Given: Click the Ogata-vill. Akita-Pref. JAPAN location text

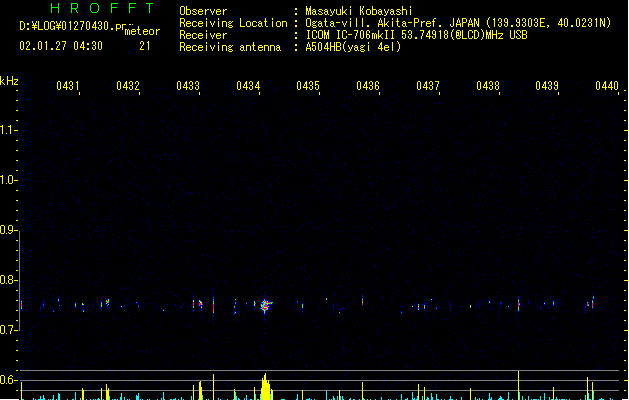Looking at the screenshot, I should 392,23.
